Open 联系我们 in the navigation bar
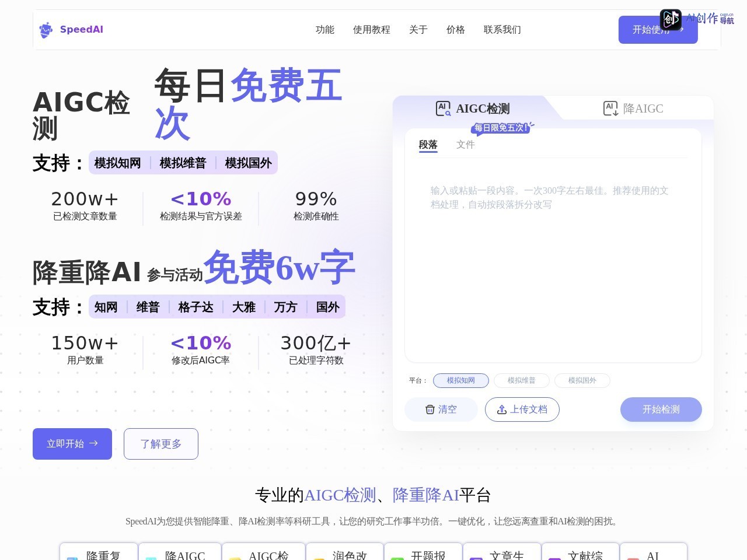 (502, 30)
